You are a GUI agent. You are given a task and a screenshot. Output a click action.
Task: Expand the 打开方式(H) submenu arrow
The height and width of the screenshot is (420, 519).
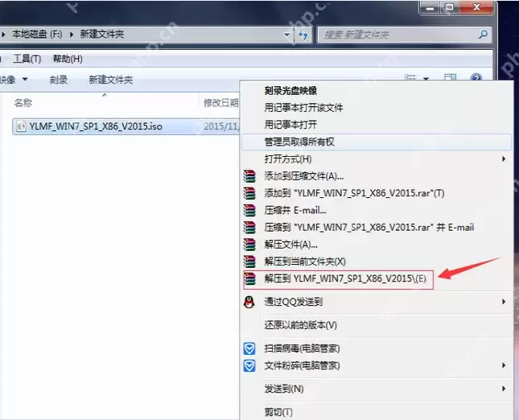pyautogui.click(x=504, y=159)
